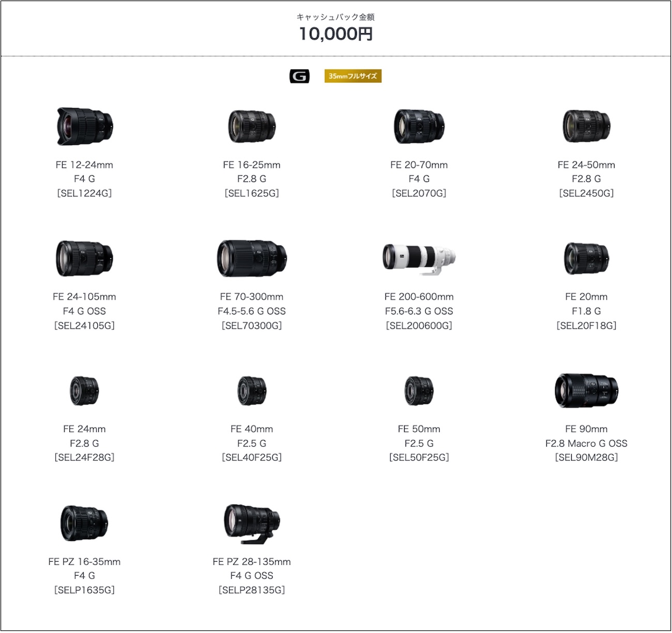Click the G lens series logo icon
The height and width of the screenshot is (633, 672).
coord(300,77)
